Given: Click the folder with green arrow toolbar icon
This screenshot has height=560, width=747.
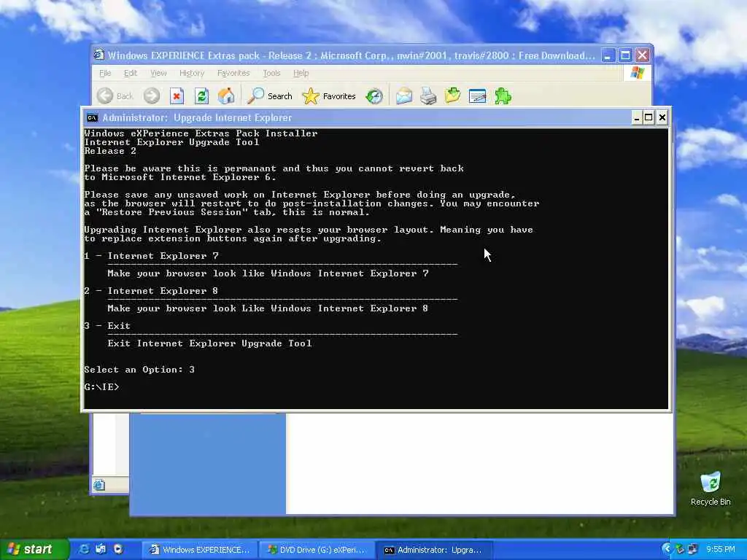Looking at the screenshot, I should click(452, 96).
